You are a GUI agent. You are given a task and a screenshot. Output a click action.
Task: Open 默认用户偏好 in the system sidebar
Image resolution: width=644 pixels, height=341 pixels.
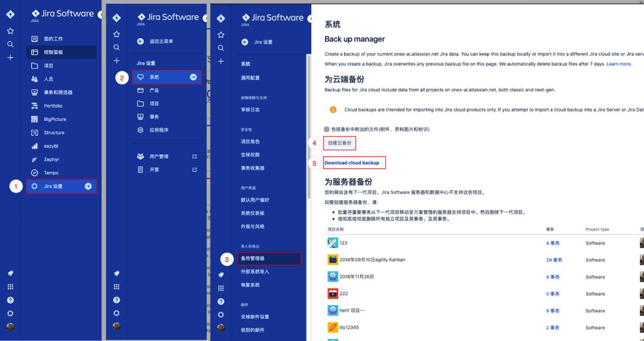tap(255, 200)
